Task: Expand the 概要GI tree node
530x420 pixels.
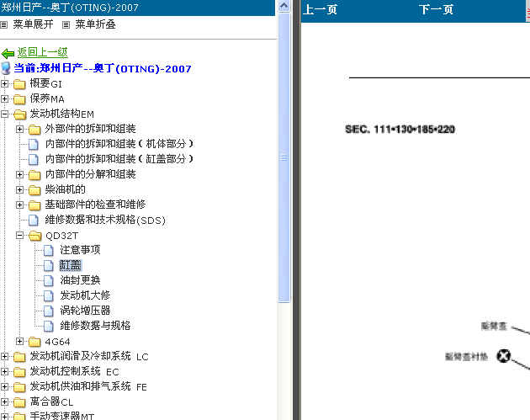Action: (4, 83)
